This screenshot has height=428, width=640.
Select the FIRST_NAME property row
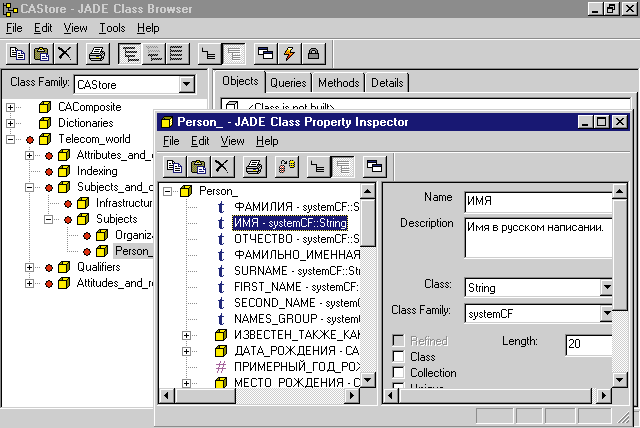296,287
